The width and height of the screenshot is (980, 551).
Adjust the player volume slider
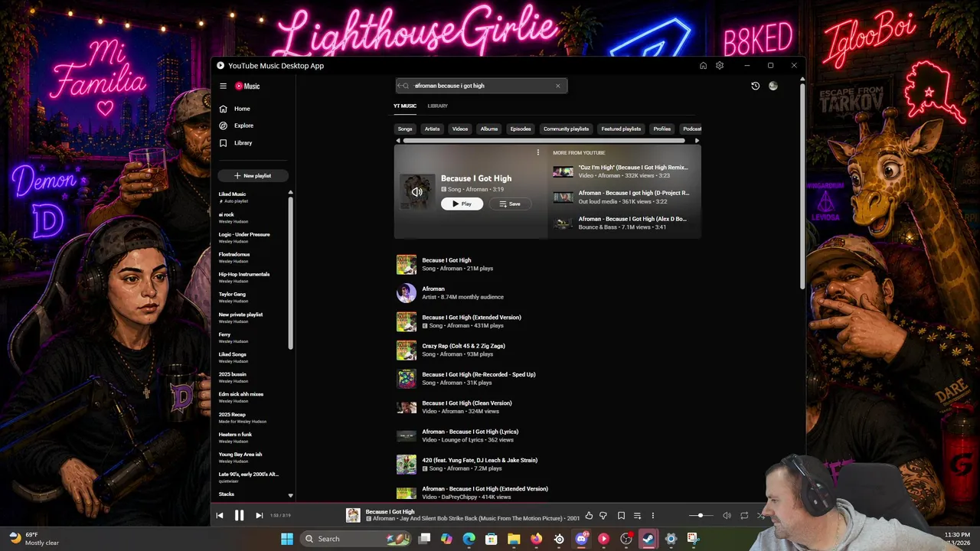coord(701,516)
